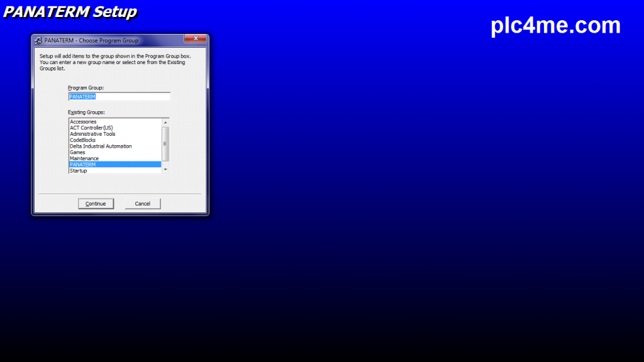
Task: Click the Existing Groups scrollbar thumb
Action: 166,143
